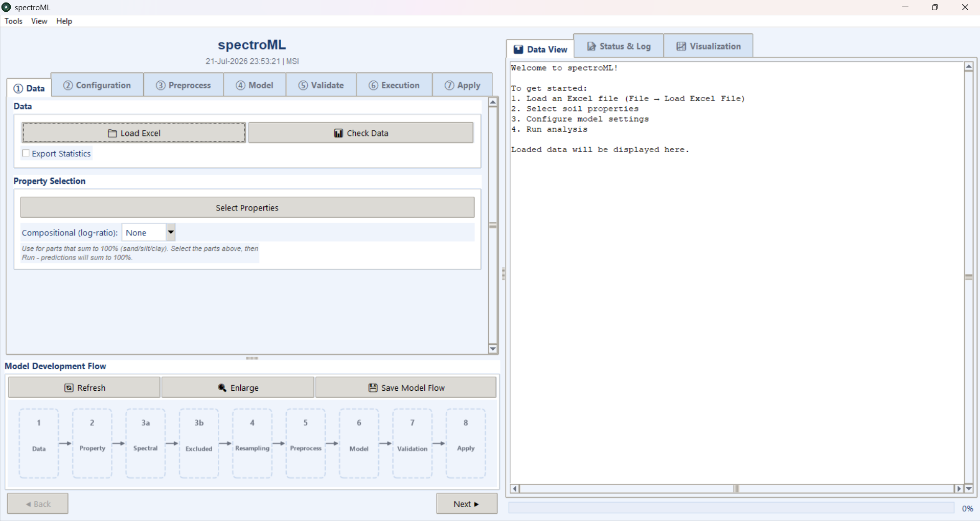Image resolution: width=980 pixels, height=521 pixels.
Task: Click the Data View horizontal scrollbar thumb
Action: (x=737, y=489)
